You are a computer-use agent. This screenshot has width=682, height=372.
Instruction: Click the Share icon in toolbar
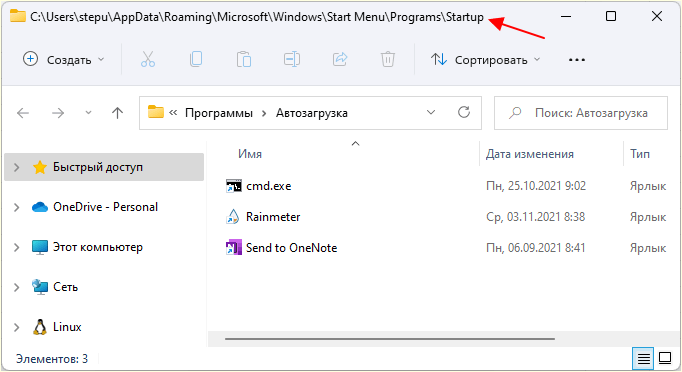point(340,59)
